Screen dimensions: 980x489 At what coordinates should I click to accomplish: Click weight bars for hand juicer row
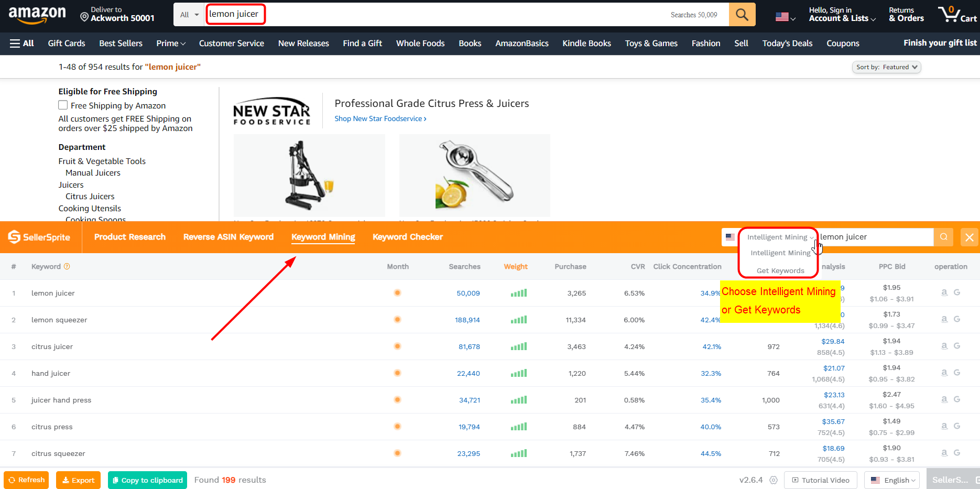(519, 373)
